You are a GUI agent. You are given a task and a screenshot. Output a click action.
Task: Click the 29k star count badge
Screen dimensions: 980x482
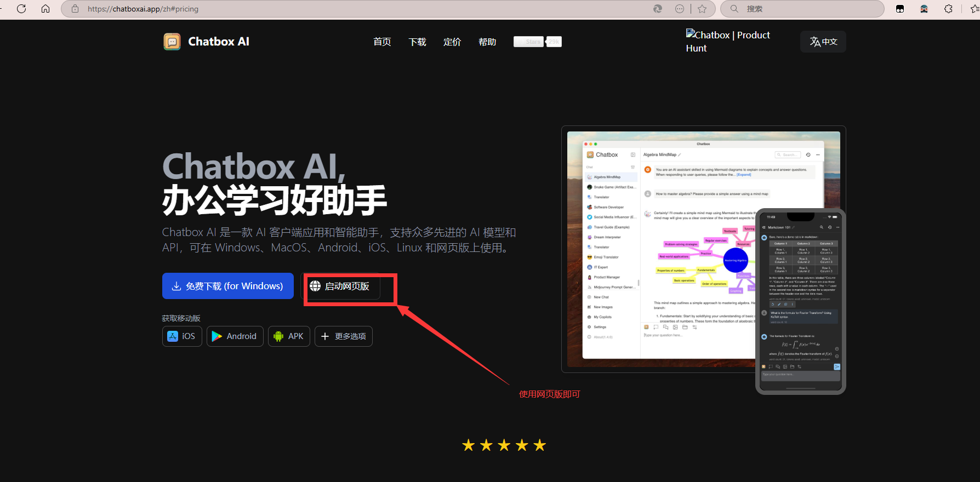554,42
